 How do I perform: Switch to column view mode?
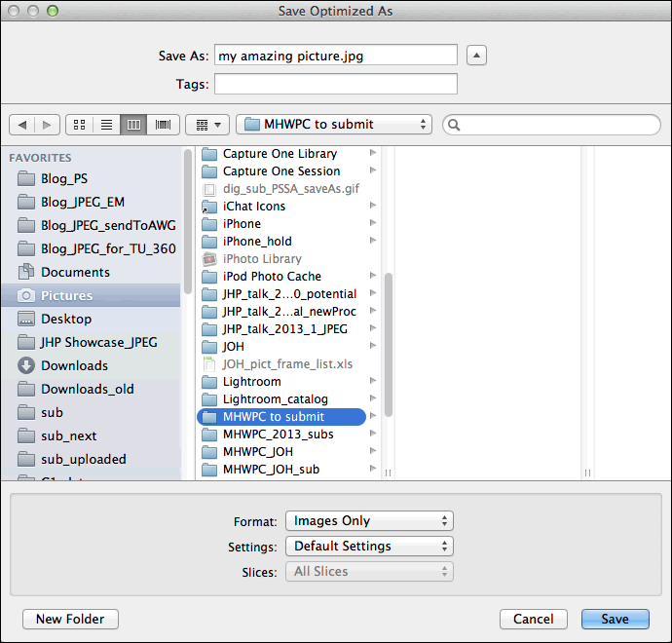(x=134, y=125)
